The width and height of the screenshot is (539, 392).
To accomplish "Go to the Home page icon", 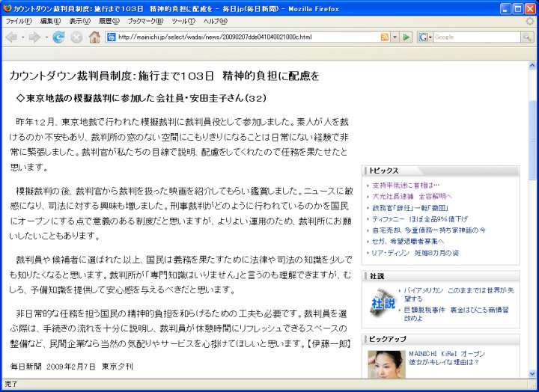I will click(94, 37).
